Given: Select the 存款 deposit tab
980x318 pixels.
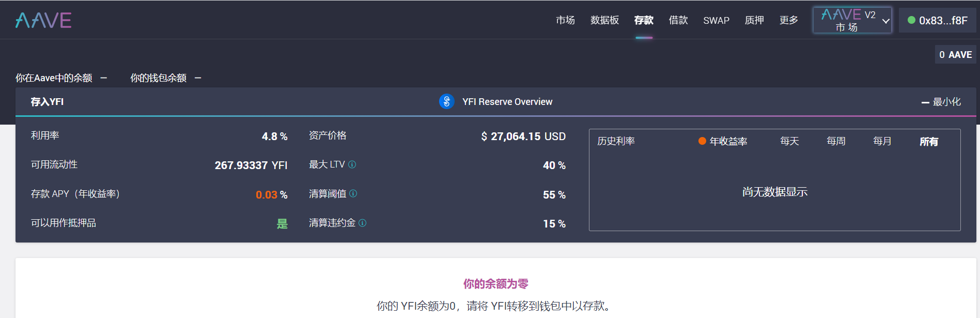Looking at the screenshot, I should (644, 20).
